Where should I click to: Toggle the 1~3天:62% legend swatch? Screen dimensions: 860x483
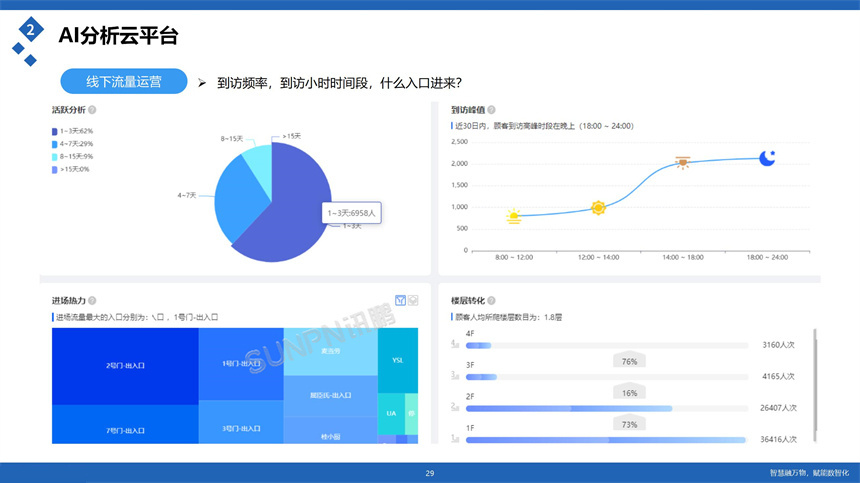point(54,132)
